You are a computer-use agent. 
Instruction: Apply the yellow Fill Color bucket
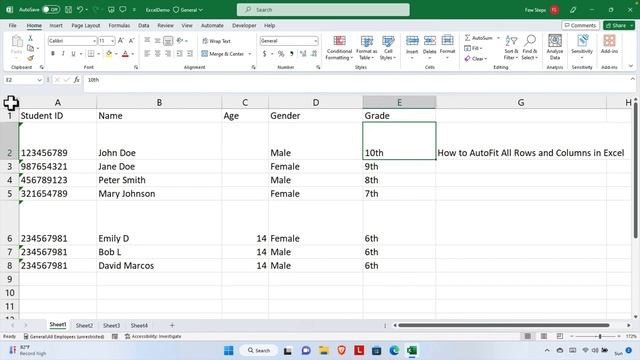pos(109,53)
